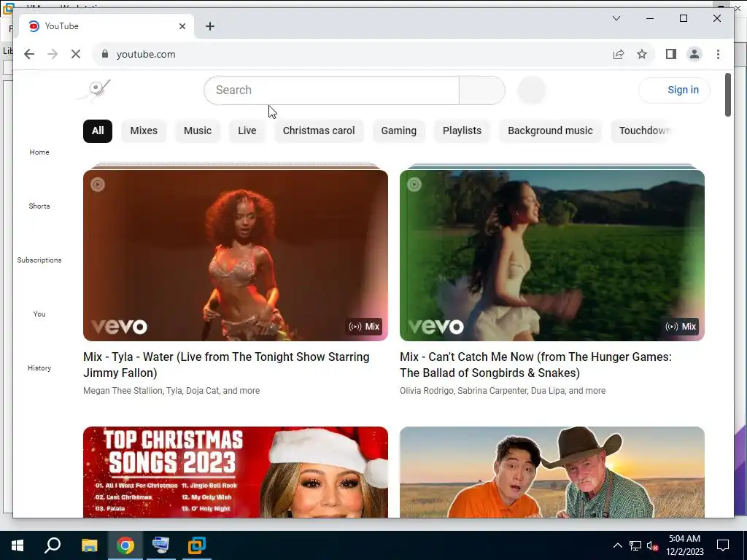This screenshot has height=560, width=747.
Task: Click Mix badge on Tyla thumbnail
Action: pos(364,327)
